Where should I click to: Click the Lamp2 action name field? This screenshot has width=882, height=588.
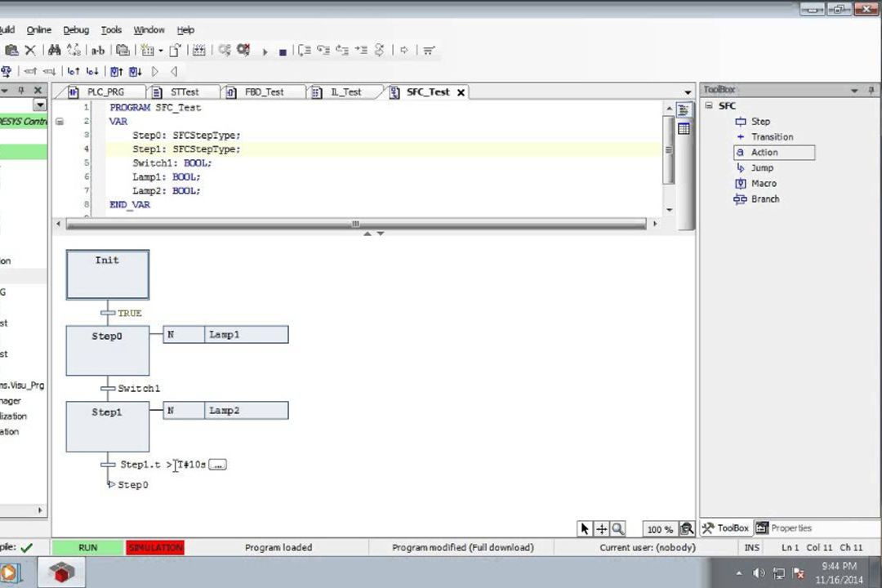[247, 410]
